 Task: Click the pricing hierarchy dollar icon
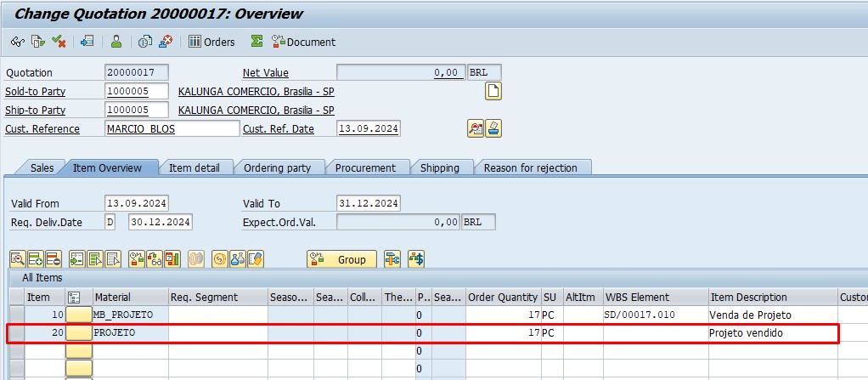pyautogui.click(x=416, y=258)
